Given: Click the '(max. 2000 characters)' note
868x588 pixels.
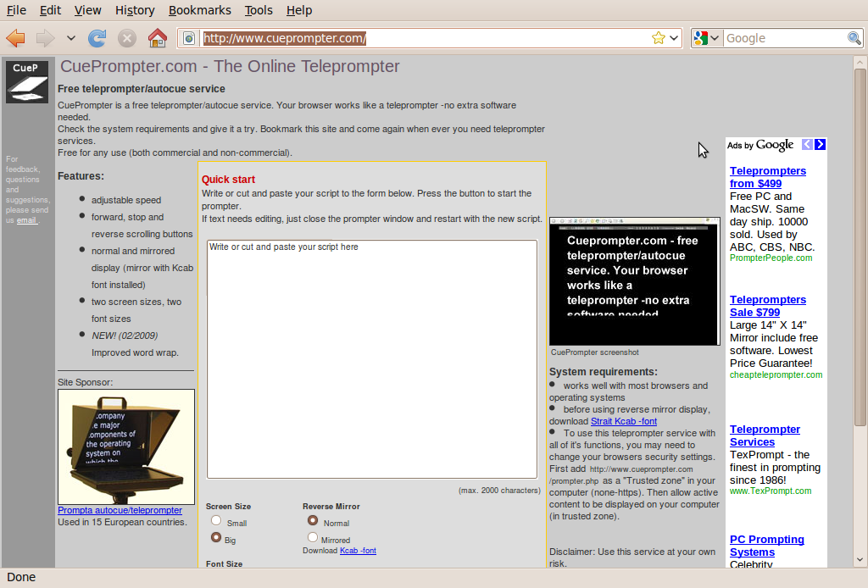Looking at the screenshot, I should [499, 490].
